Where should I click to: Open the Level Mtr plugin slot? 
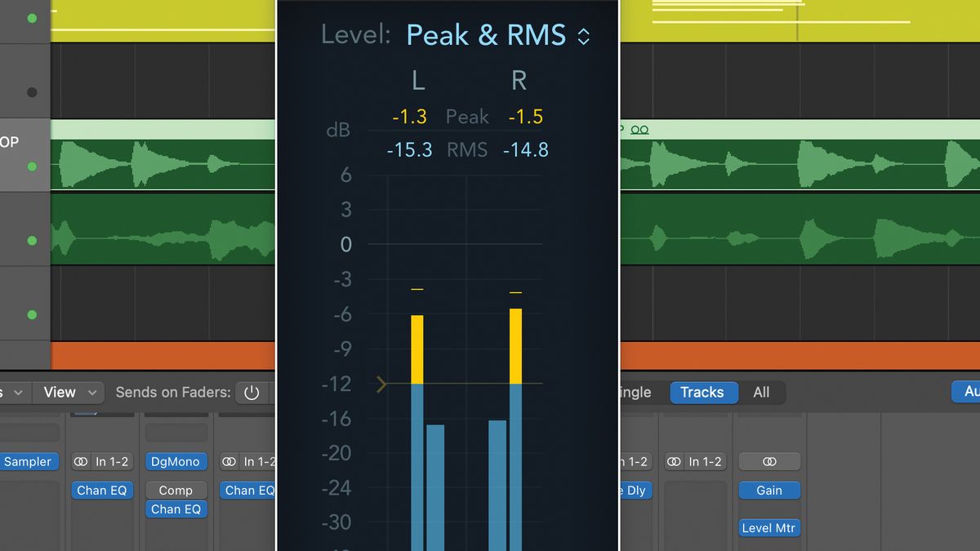769,528
